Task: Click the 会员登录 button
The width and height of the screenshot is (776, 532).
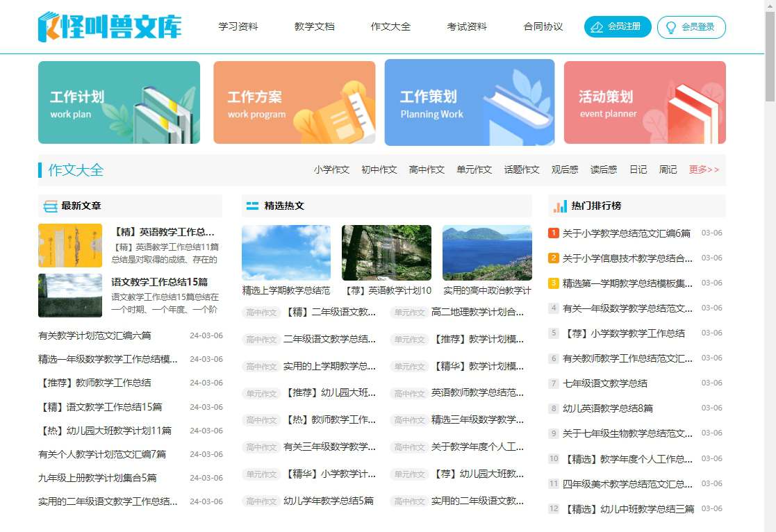Action: click(691, 27)
